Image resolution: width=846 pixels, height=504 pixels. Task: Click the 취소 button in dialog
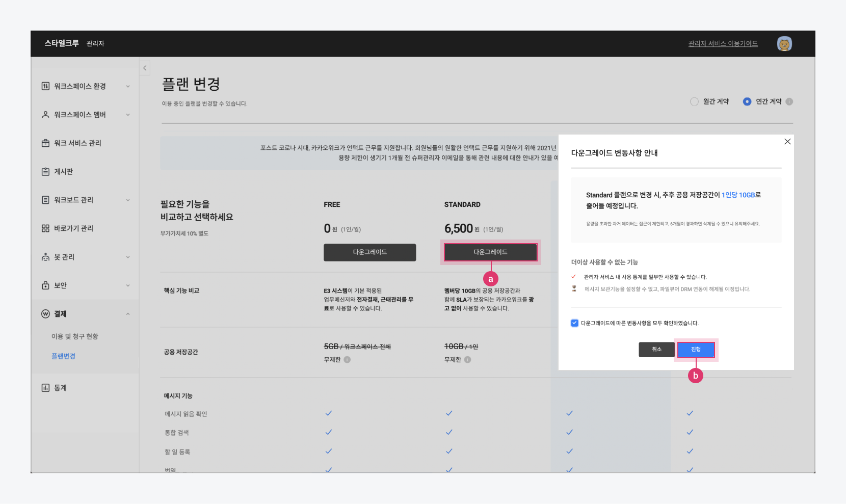point(656,350)
